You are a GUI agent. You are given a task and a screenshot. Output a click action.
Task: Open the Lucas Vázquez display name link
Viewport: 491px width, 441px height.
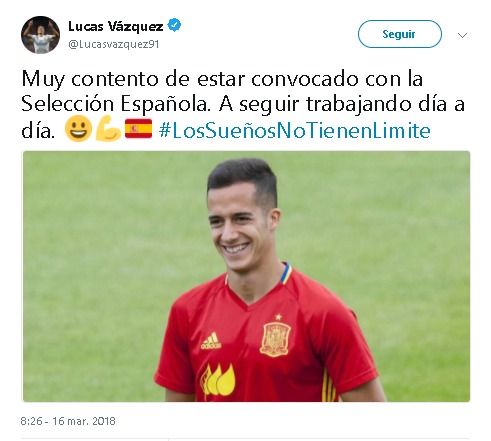[x=116, y=26]
